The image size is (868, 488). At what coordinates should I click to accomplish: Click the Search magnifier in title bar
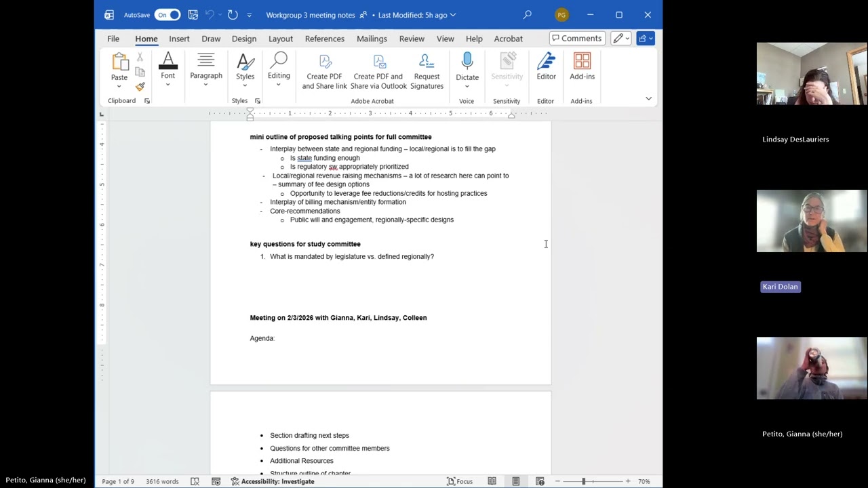[527, 14]
